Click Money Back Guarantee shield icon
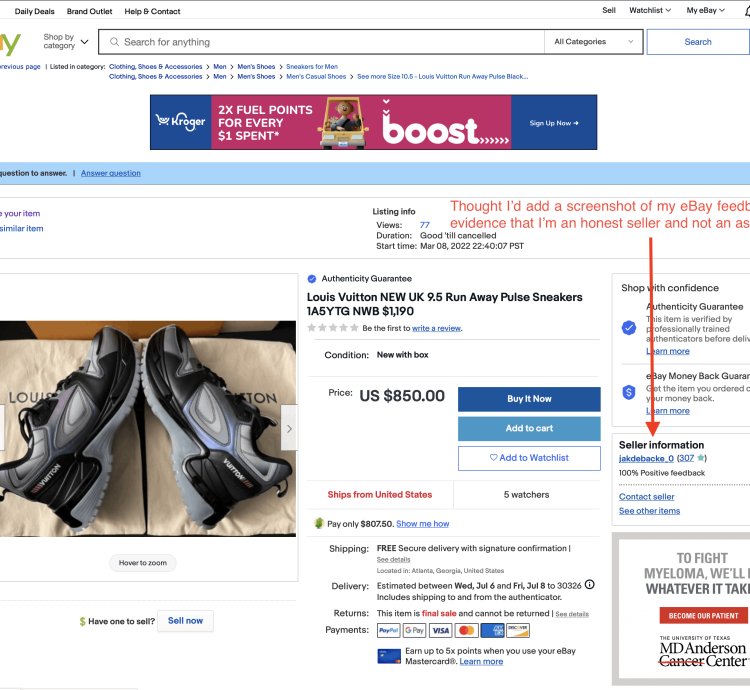750x690 pixels. pos(629,393)
